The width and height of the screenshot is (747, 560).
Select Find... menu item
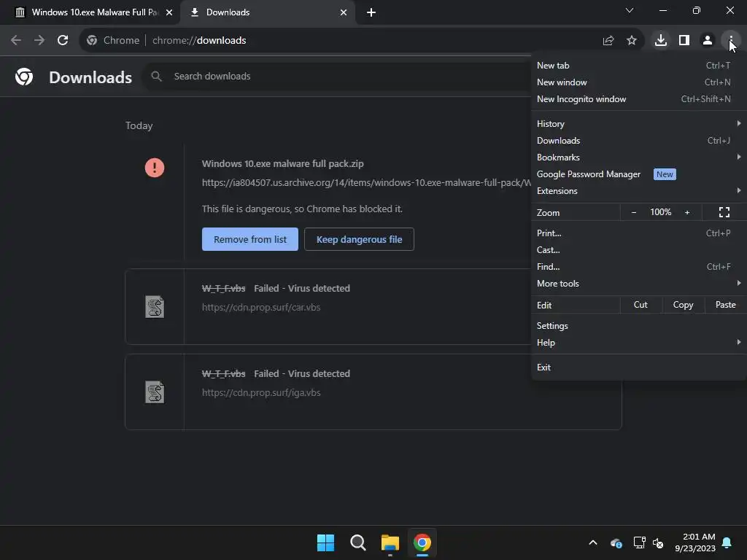639,267
